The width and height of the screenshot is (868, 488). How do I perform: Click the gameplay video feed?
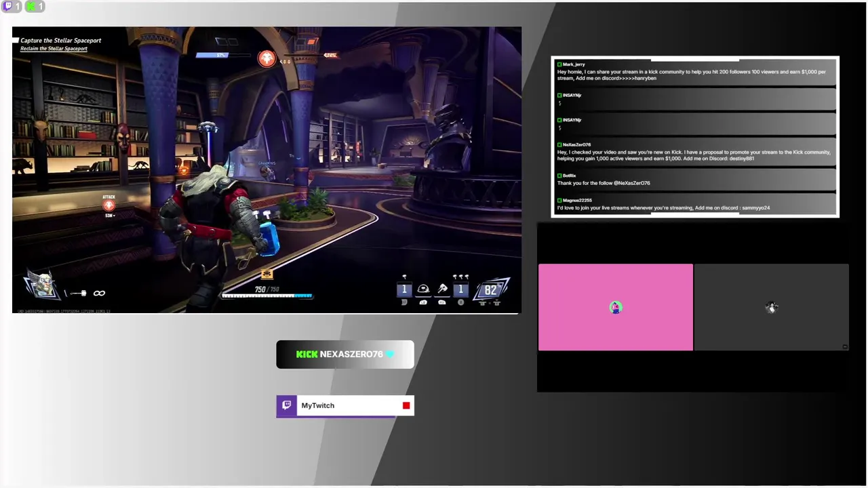[x=267, y=170]
